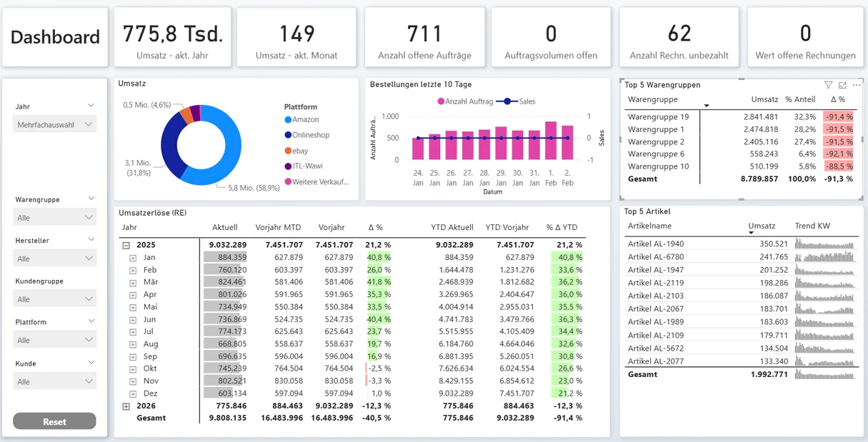
Task: Click the filter icon on Top 5 Warengruppen
Action: [x=828, y=85]
